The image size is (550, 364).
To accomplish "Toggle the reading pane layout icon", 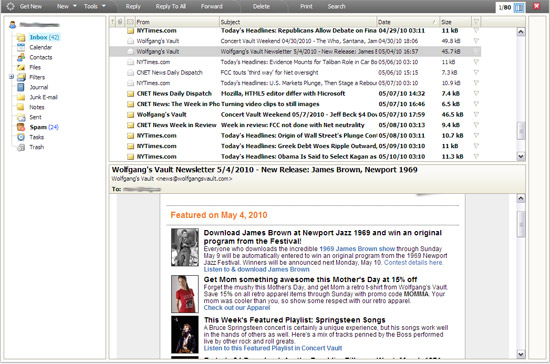I will 519,7.
